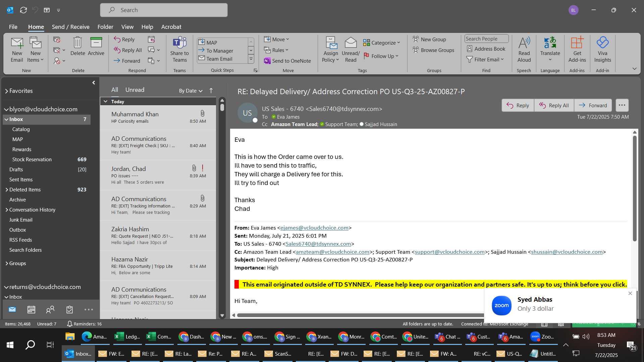
Task: Click support@vcloudchoice.com link
Action: pyautogui.click(x=449, y=252)
